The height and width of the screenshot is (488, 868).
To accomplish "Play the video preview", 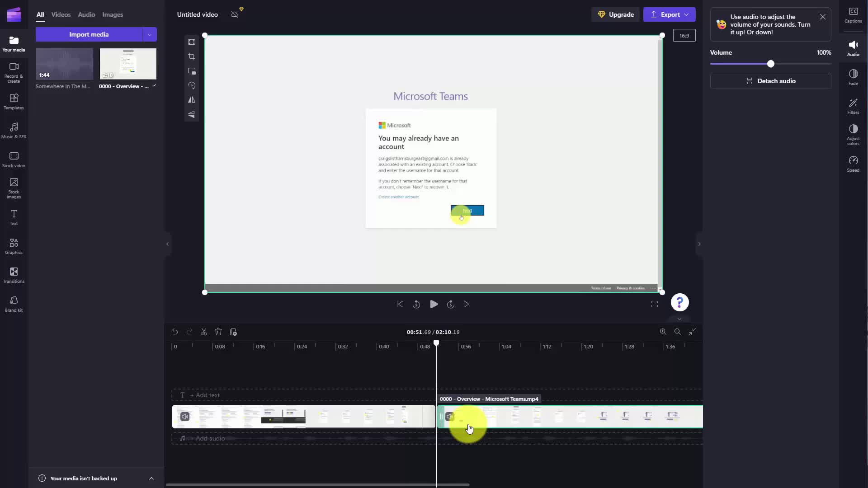I will click(x=434, y=304).
